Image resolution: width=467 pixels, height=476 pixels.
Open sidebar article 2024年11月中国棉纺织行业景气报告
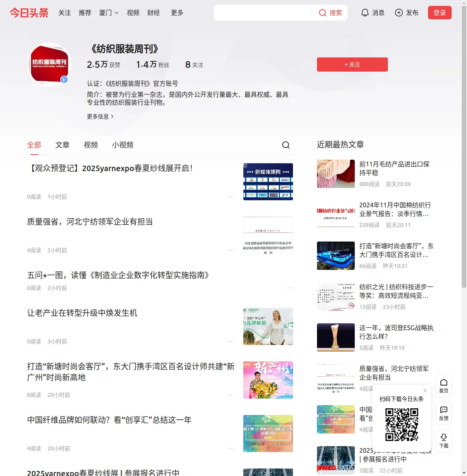pos(395,209)
